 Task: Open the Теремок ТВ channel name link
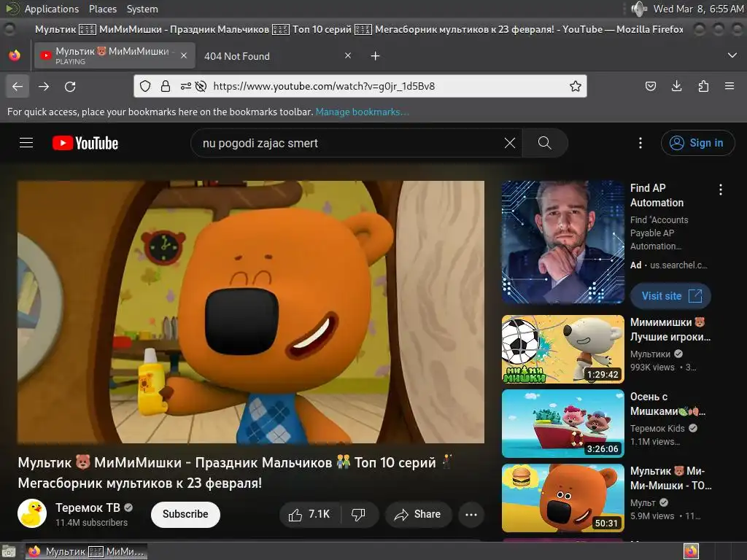click(x=88, y=507)
